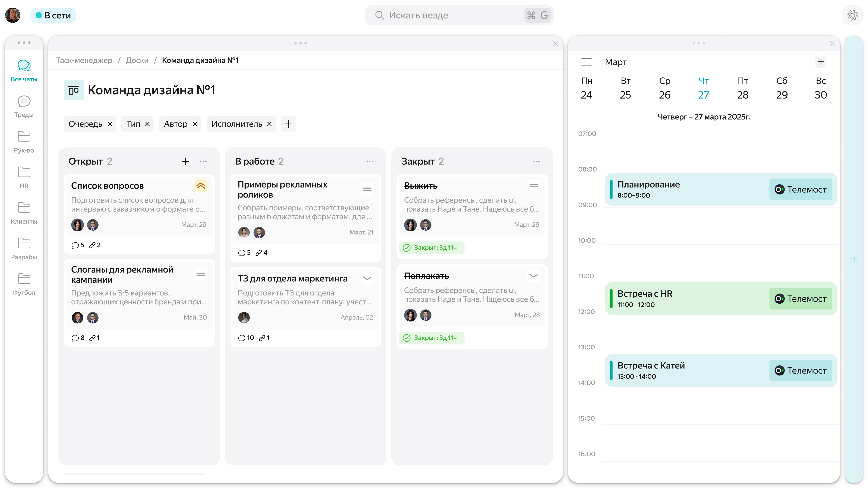
Task: Add new calendar event with plus icon
Action: (x=821, y=62)
